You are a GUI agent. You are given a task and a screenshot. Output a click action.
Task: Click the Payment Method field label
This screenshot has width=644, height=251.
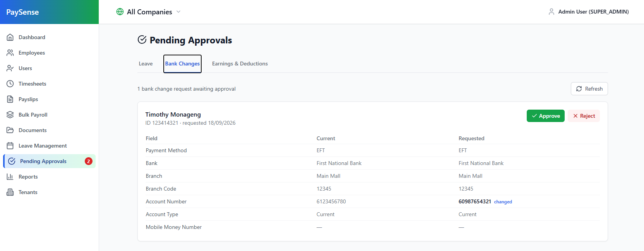pyautogui.click(x=166, y=150)
